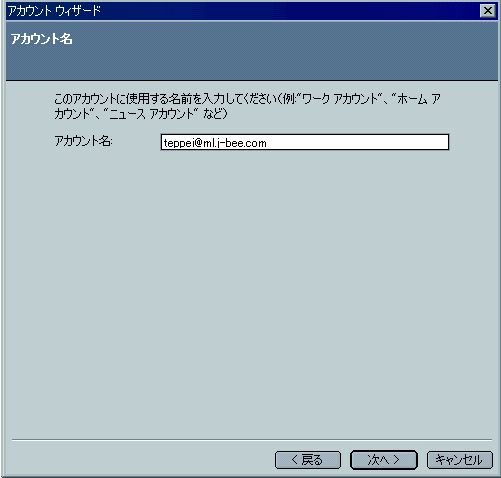The width and height of the screenshot is (501, 478).
Task: Focus the アカウント名 text input field
Action: pyautogui.click(x=305, y=142)
